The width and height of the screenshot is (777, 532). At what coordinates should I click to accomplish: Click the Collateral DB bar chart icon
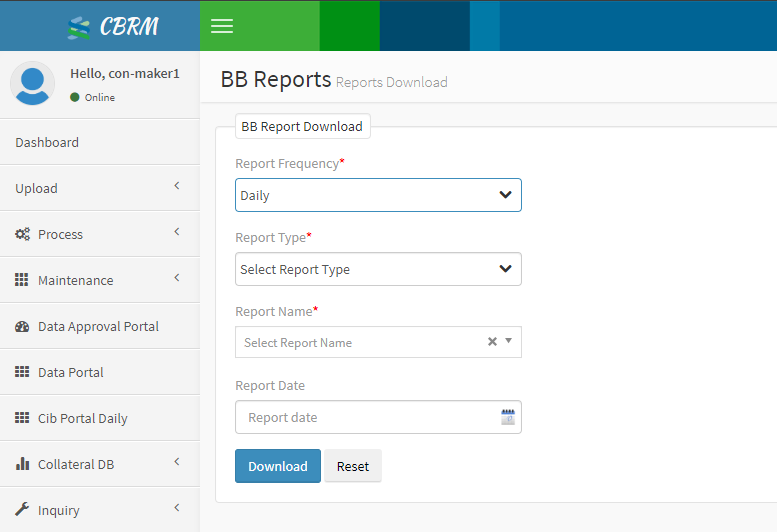(x=22, y=464)
